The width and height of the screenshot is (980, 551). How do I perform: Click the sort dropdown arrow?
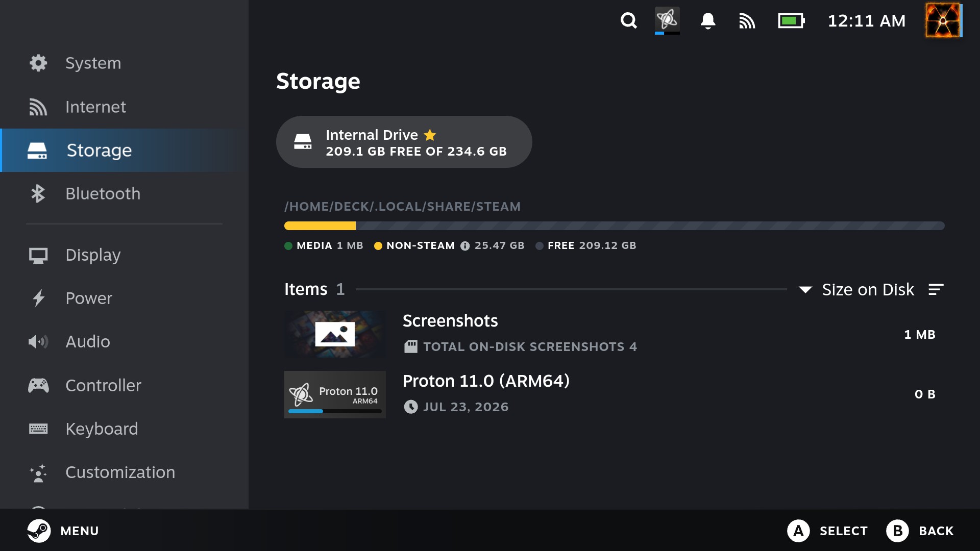point(805,290)
